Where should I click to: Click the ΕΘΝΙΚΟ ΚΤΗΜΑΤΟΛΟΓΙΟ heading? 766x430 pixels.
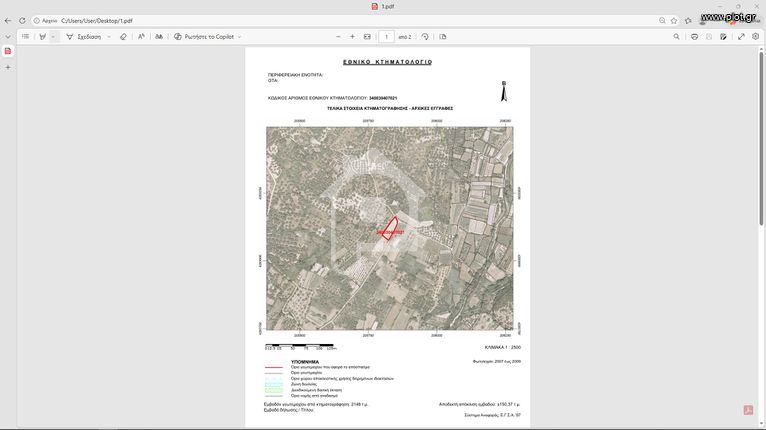pos(387,62)
